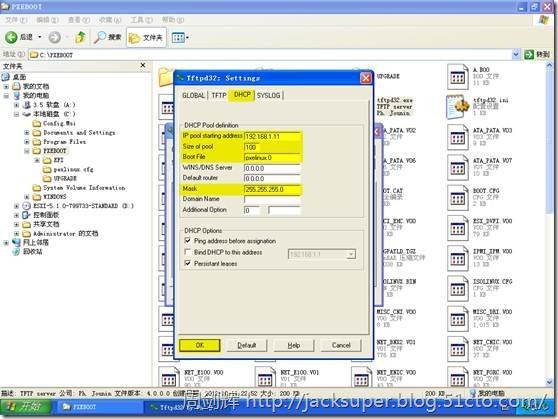Screen dimensions: 558x419
Task: Select Control Panel icon in folder tree
Action: click(26, 215)
